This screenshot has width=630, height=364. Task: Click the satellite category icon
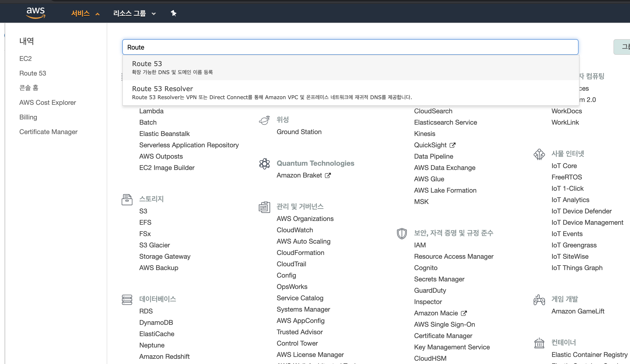(264, 120)
